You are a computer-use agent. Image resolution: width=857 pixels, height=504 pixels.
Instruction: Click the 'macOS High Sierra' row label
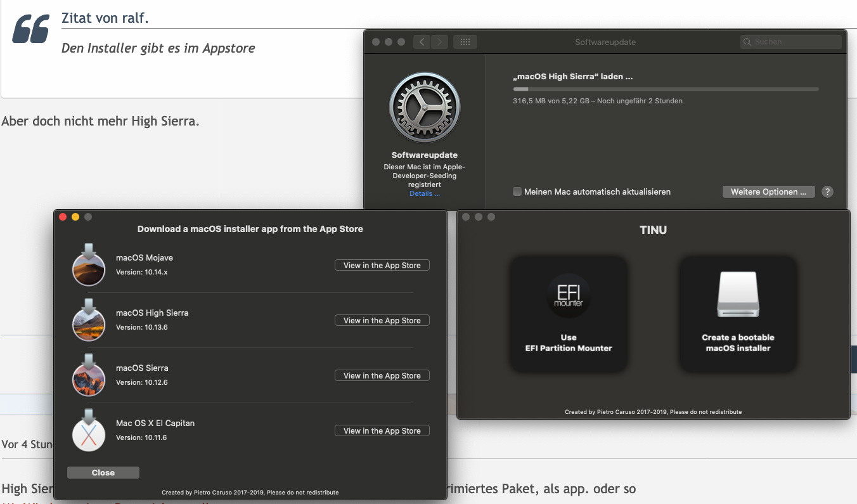coord(152,313)
